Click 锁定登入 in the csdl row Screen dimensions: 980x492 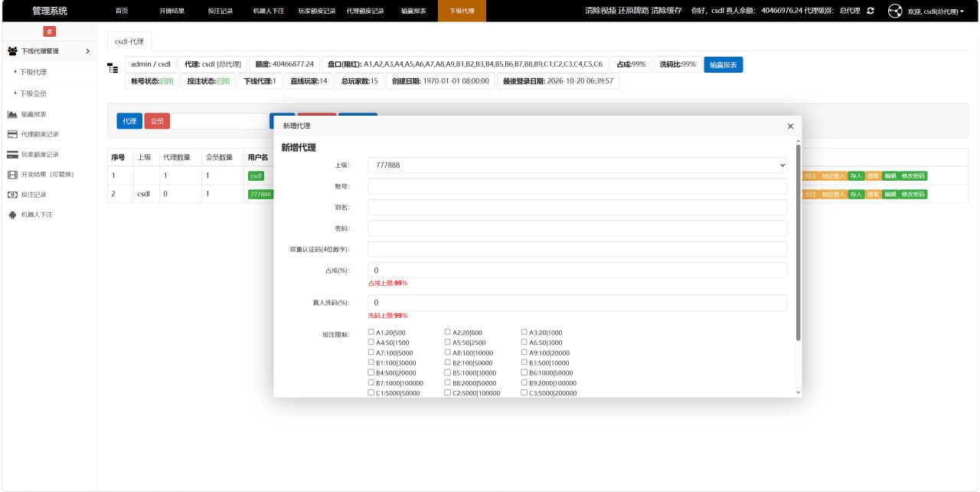pyautogui.click(x=833, y=175)
